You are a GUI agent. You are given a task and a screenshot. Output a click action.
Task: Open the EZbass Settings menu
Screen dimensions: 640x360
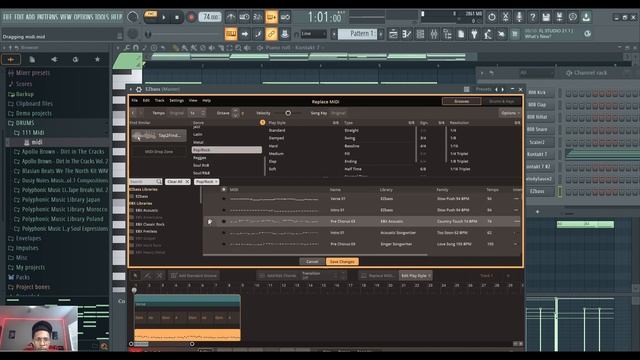pos(176,100)
